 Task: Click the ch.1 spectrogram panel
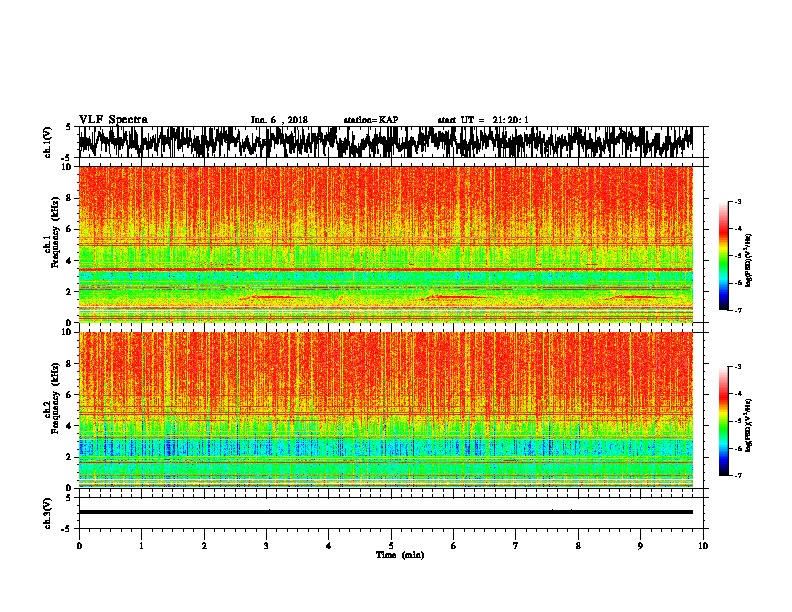point(385,244)
